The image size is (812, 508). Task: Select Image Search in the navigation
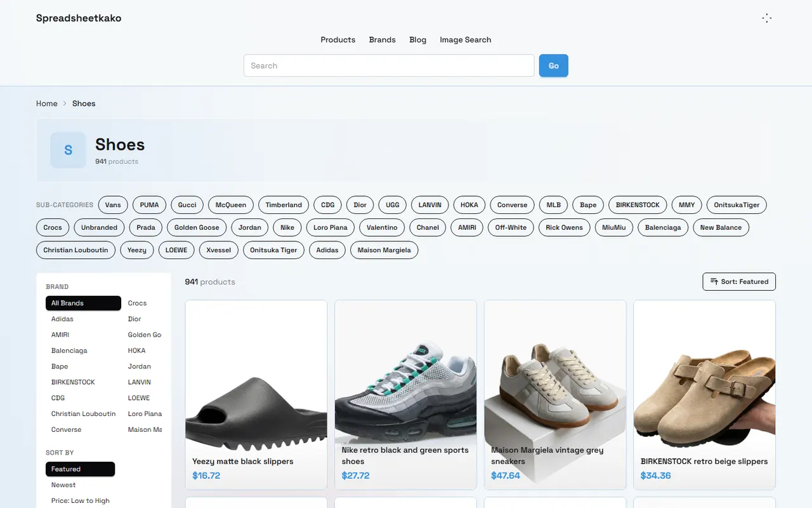(x=466, y=39)
